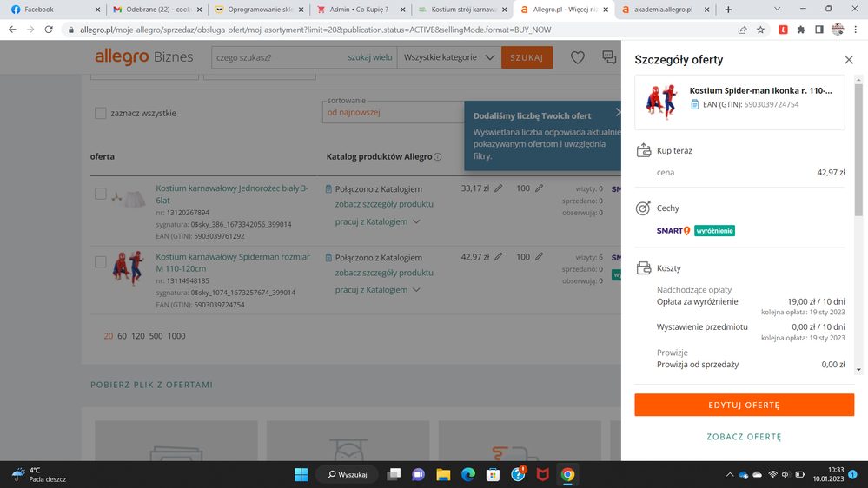Click the SZUKAJ search button
The width and height of the screenshot is (868, 488).
click(527, 57)
